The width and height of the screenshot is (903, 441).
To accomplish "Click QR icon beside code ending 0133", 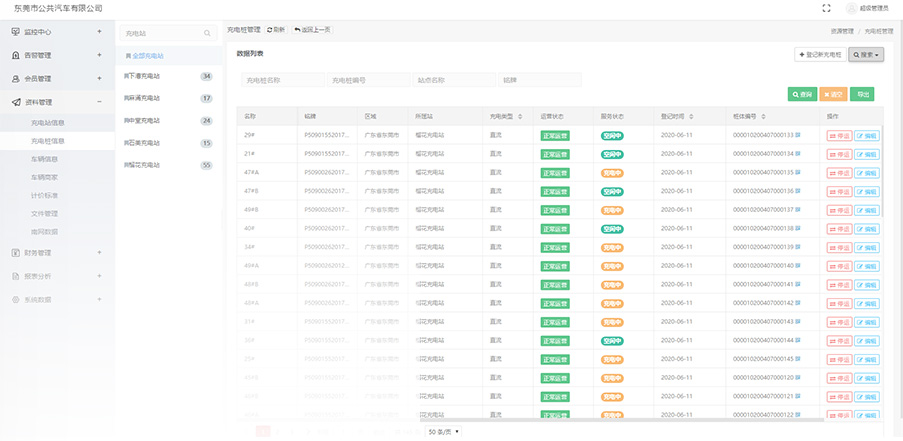I will (797, 135).
